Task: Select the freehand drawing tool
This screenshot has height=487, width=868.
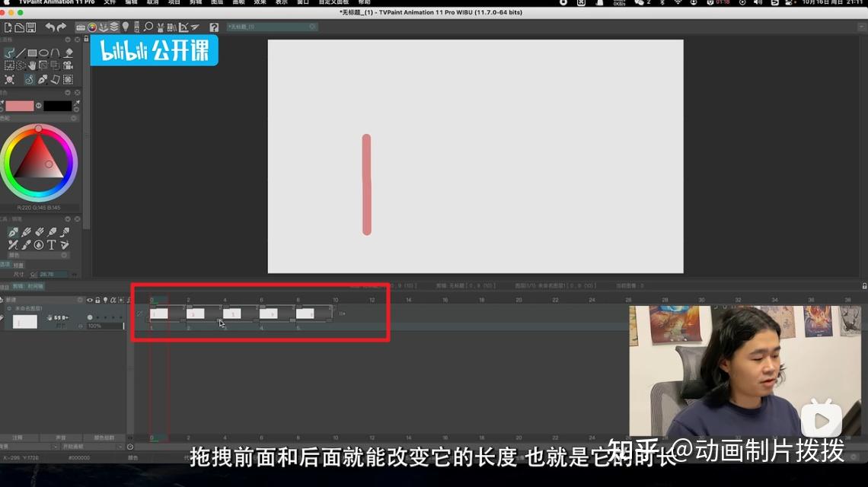Action: coord(10,53)
